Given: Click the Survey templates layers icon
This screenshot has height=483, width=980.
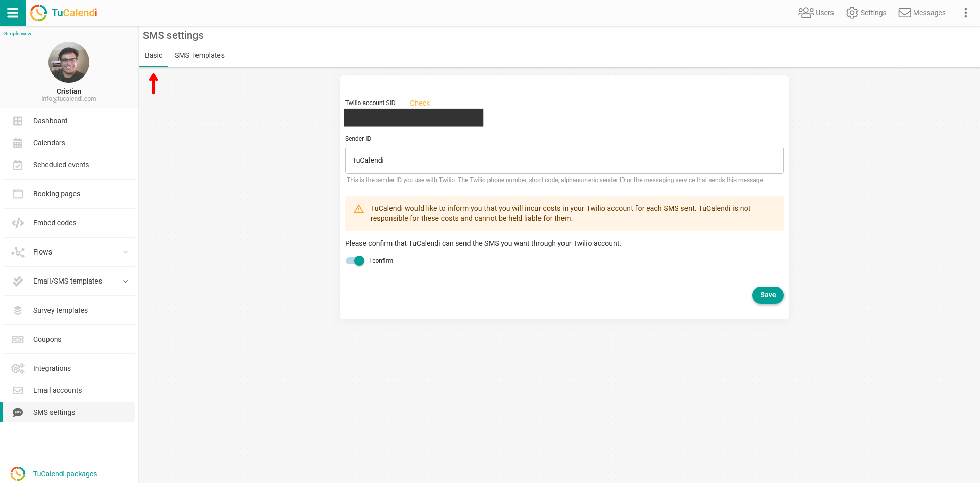Looking at the screenshot, I should pyautogui.click(x=18, y=310).
